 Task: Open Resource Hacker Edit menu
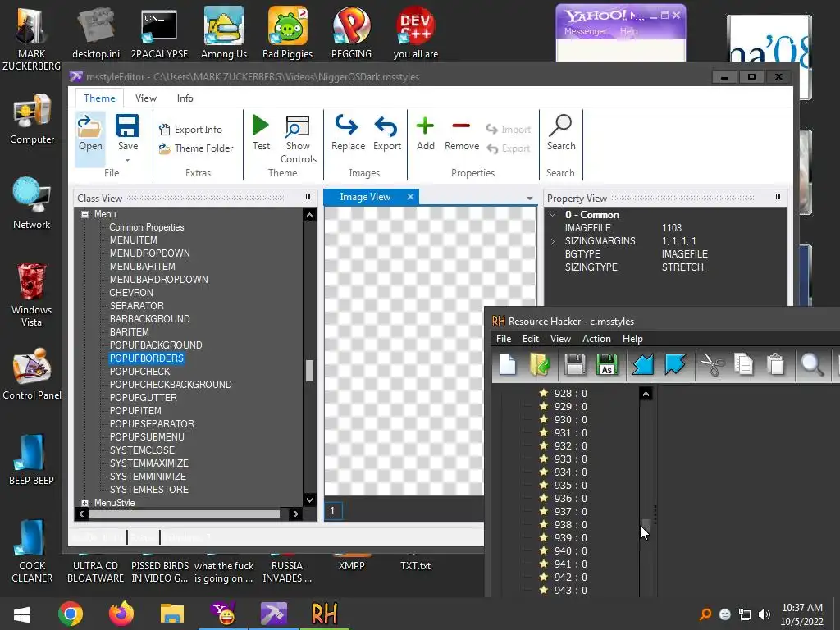(x=531, y=339)
